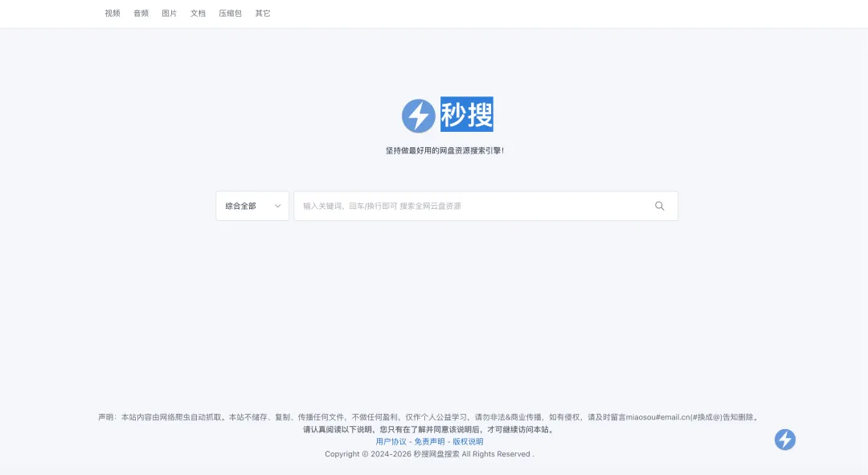This screenshot has width=868, height=475.
Task: Open the 用户协议 link in footer
Action: coord(391,442)
